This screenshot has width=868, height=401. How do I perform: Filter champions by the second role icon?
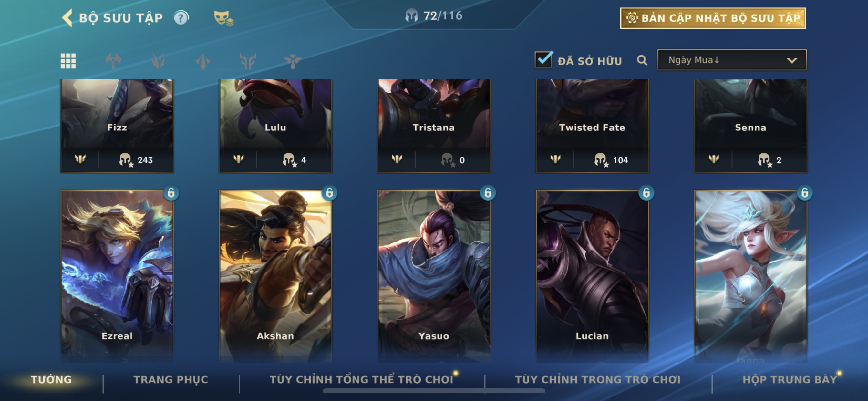pyautogui.click(x=158, y=61)
